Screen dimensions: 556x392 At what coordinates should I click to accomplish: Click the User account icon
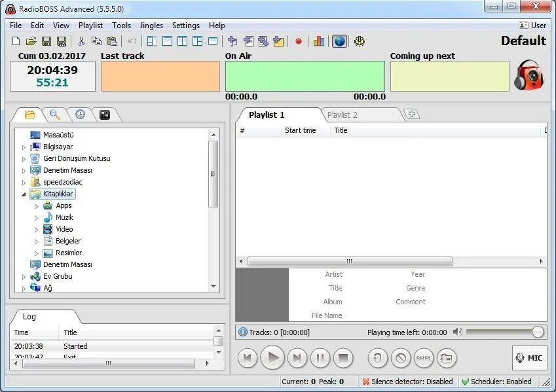(x=532, y=25)
